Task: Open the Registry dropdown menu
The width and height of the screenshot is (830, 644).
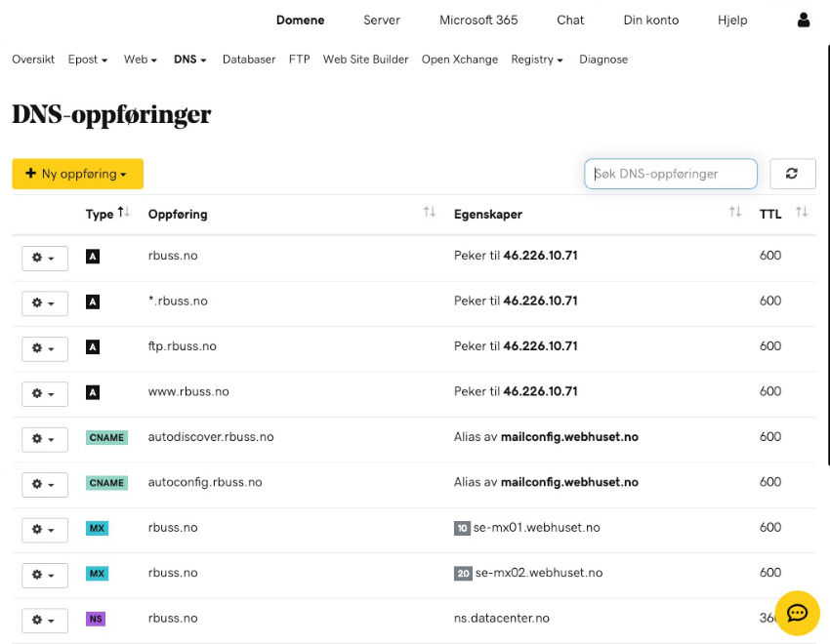Action: 537,60
